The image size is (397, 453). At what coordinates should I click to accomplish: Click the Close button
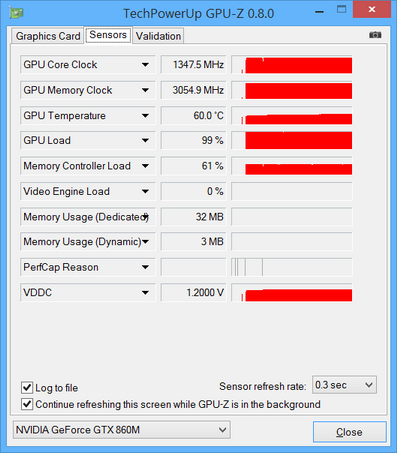tap(349, 432)
